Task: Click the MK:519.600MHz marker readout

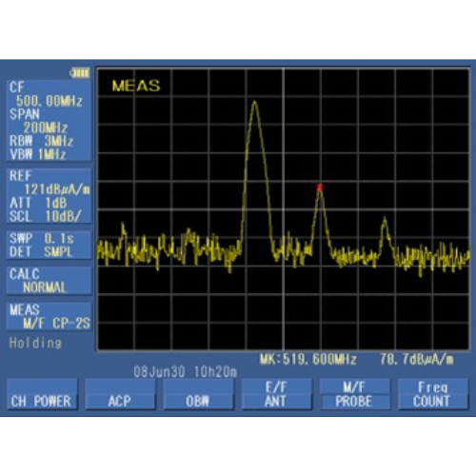Action: [307, 360]
